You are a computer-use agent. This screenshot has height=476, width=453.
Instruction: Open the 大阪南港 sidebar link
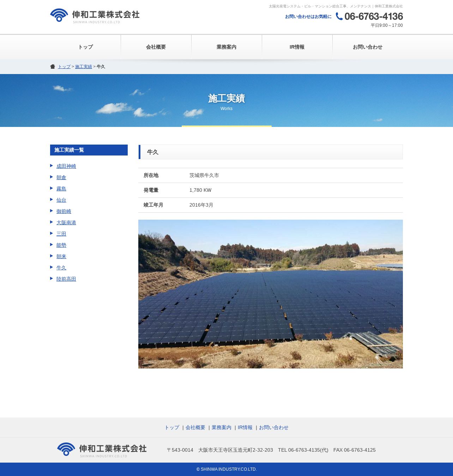click(66, 222)
